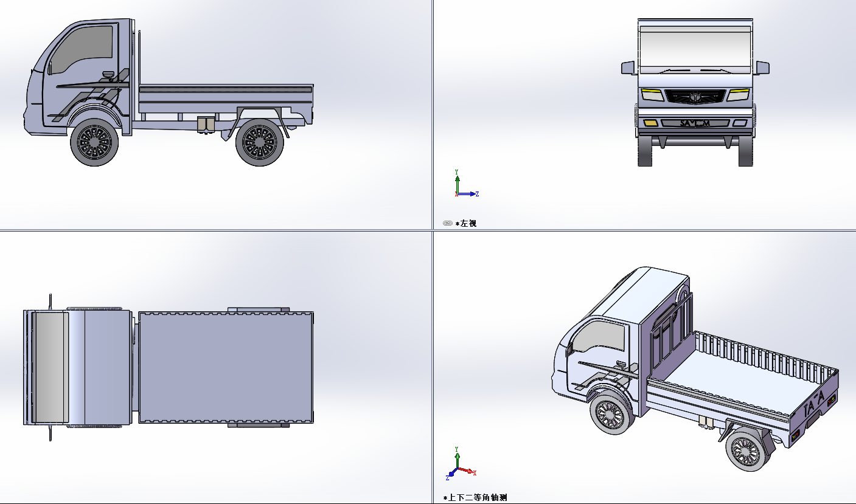Viewport: 856px width, 504px height.
Task: Select the yellow headlight on the right in the front view
Action: (x=738, y=95)
